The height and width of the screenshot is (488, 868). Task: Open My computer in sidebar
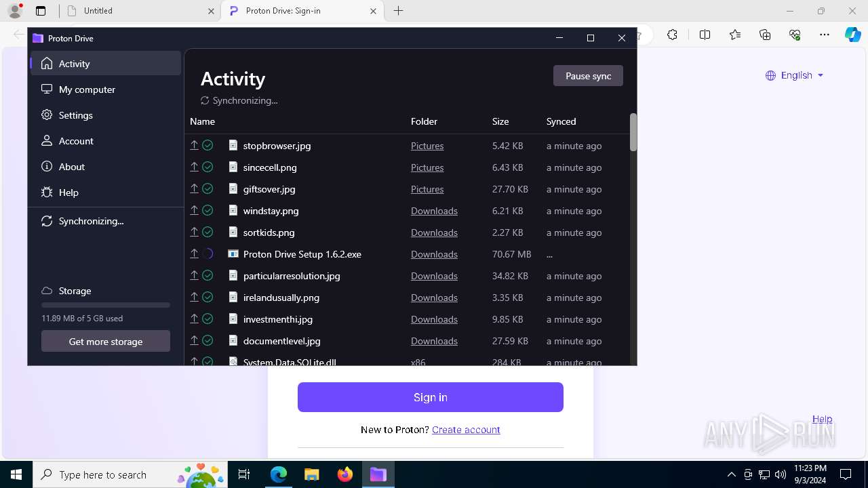tap(105, 89)
